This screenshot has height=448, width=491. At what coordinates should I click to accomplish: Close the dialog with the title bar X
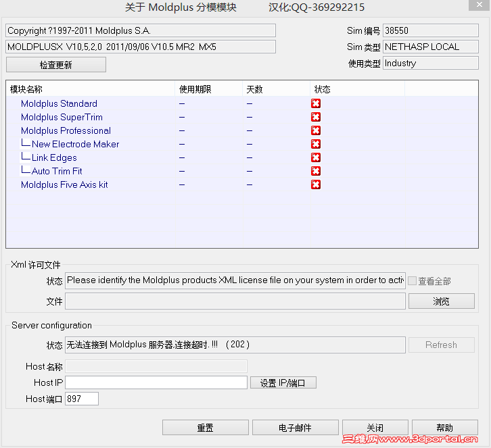(480, 5)
